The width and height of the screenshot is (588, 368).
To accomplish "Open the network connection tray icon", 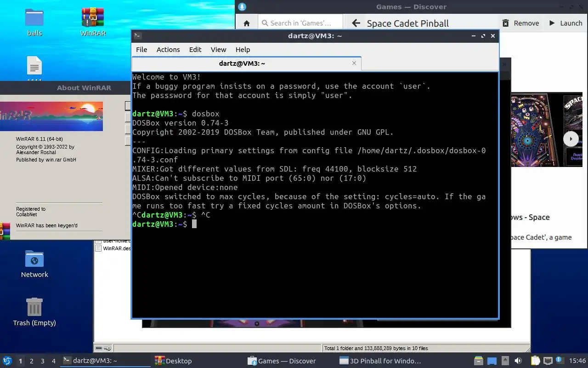I will coord(548,361).
